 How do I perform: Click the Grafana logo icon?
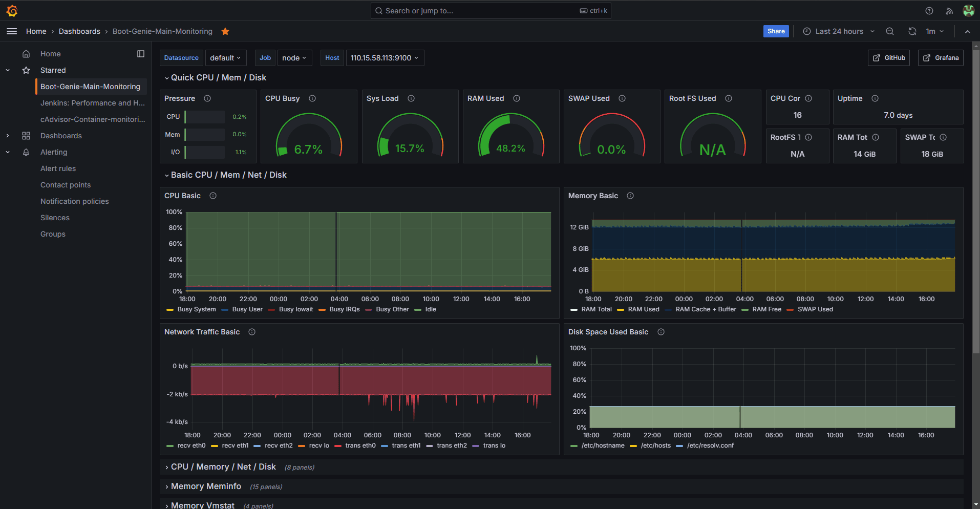(12, 11)
